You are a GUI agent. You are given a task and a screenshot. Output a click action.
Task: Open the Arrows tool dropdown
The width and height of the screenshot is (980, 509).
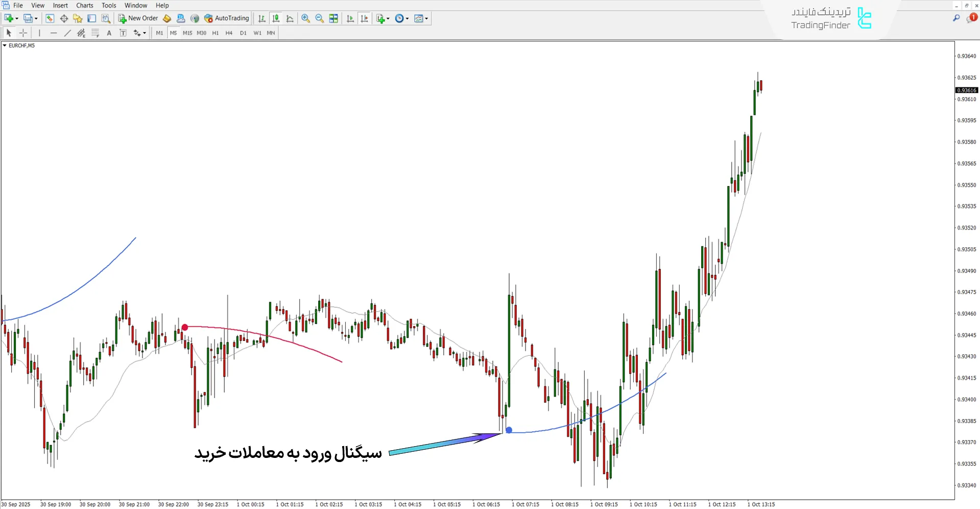click(x=139, y=33)
